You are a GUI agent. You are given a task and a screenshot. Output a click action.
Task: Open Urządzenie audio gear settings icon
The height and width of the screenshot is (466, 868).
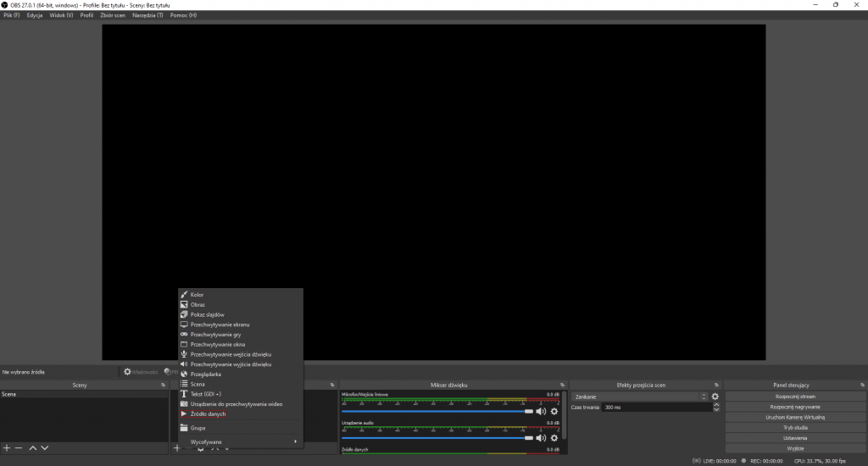pyautogui.click(x=554, y=438)
